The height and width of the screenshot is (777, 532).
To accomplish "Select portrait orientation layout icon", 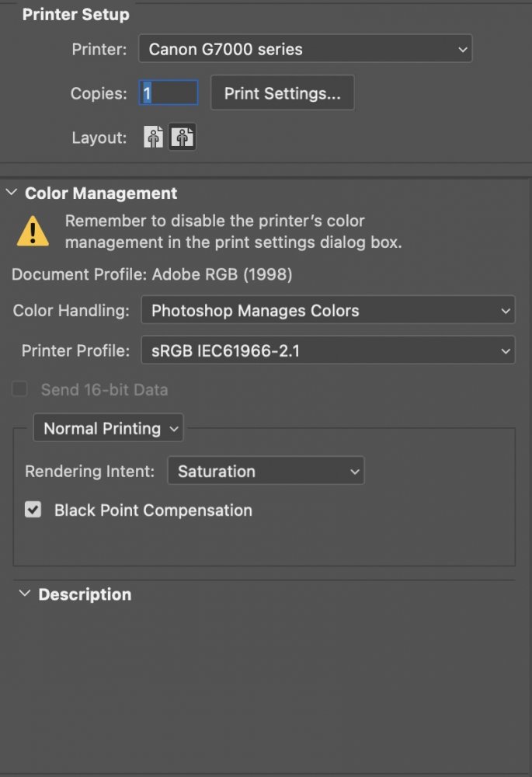I will tap(154, 138).
